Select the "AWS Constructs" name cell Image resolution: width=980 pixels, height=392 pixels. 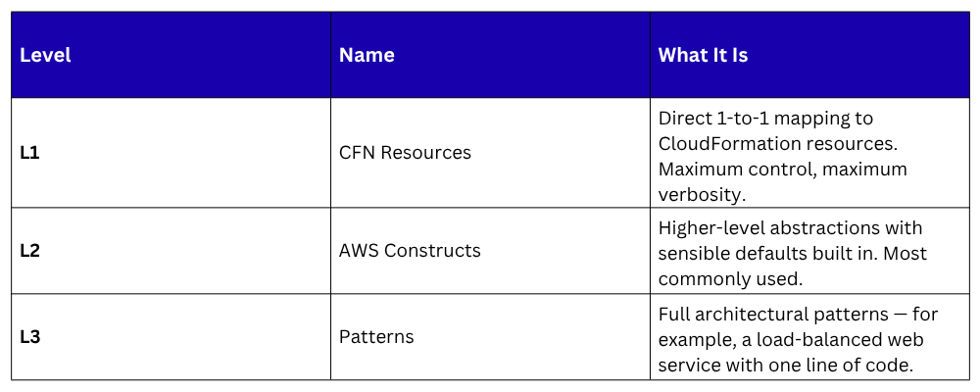click(410, 251)
